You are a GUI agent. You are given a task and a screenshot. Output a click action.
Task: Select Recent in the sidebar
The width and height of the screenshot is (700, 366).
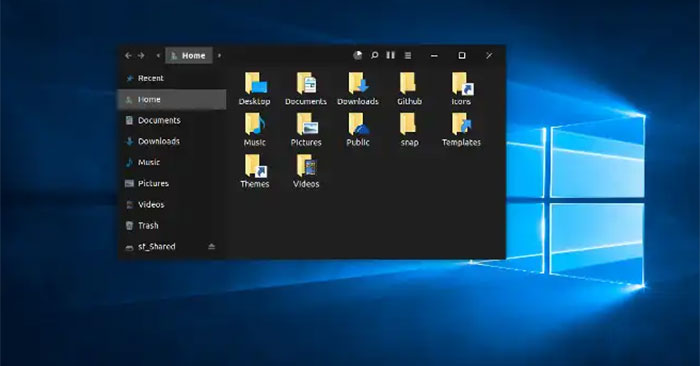(x=172, y=78)
